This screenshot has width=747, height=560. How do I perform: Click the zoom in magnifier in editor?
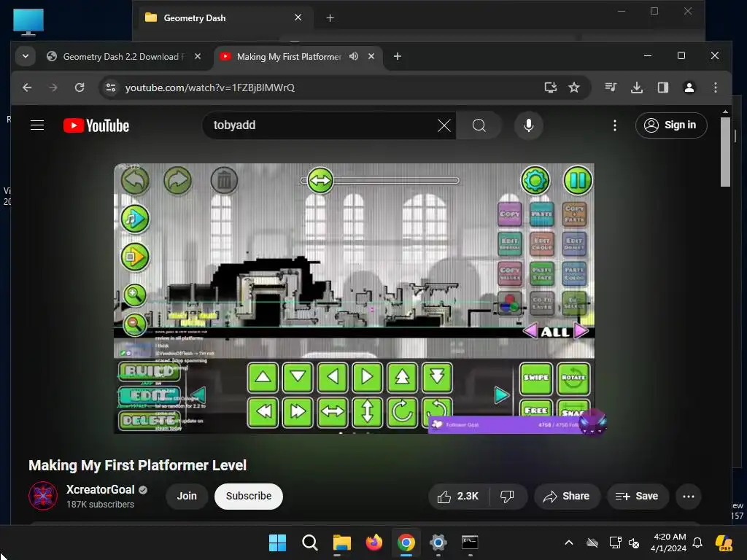[134, 295]
